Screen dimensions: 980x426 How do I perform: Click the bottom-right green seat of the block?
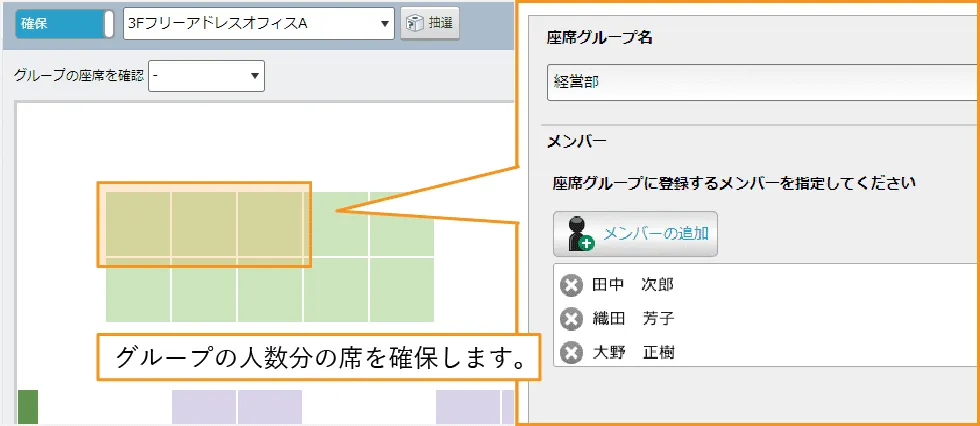click(x=402, y=289)
